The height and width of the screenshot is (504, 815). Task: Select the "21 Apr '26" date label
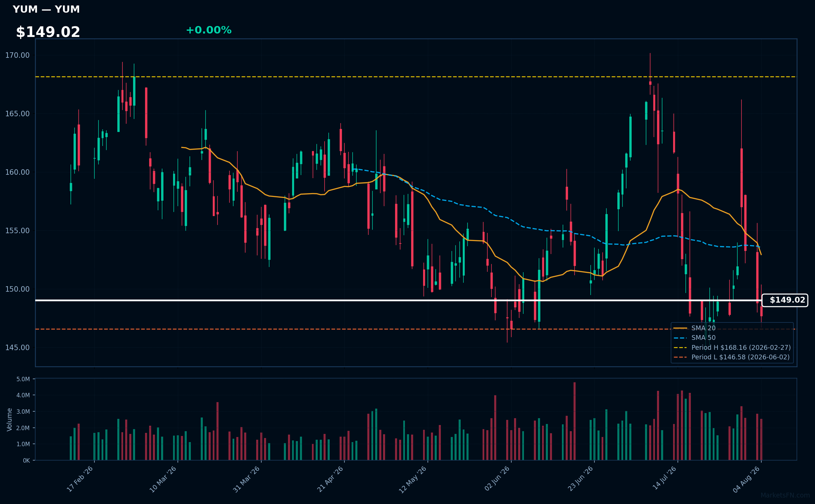330,479
